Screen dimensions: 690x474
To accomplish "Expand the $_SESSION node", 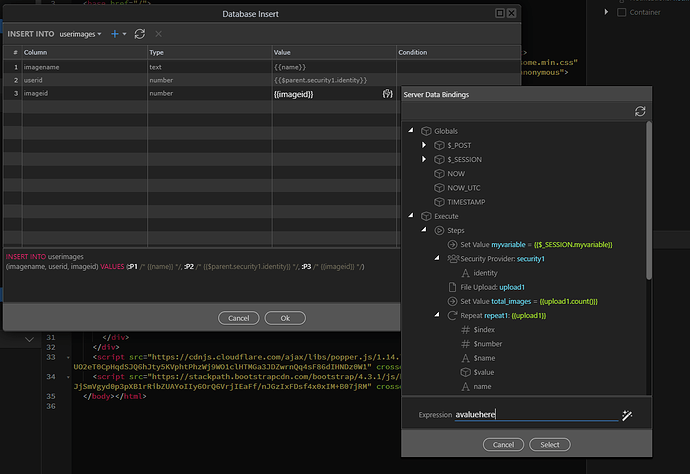I will pos(424,159).
